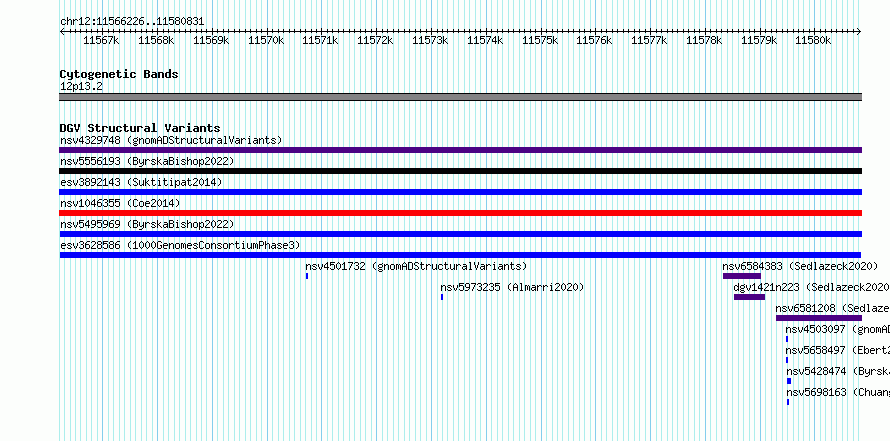
Task: Click the black nsv5556193 variant bar
Action: [460, 171]
